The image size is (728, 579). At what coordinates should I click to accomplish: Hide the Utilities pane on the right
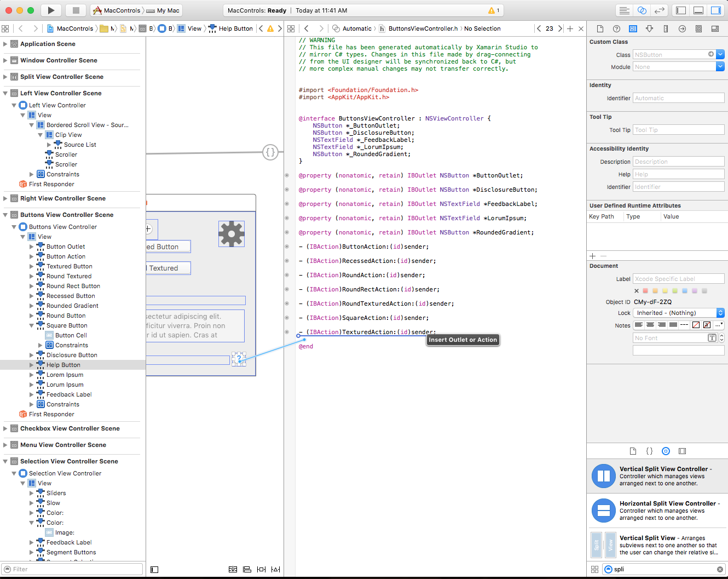(716, 10)
